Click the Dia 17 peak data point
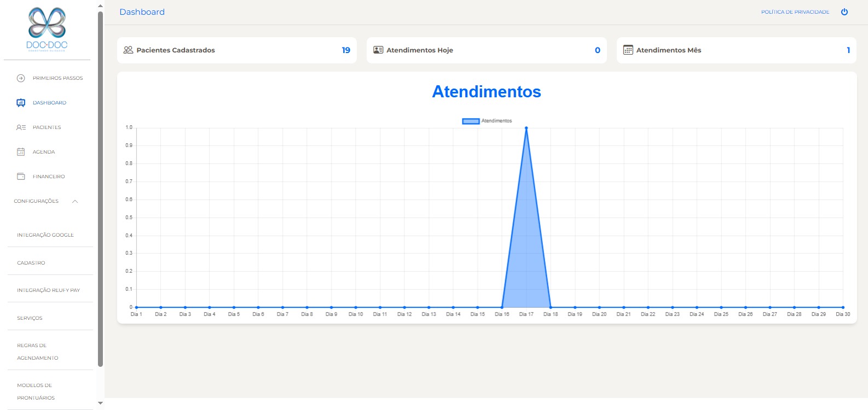Image resolution: width=868 pixels, height=410 pixels. [526, 128]
